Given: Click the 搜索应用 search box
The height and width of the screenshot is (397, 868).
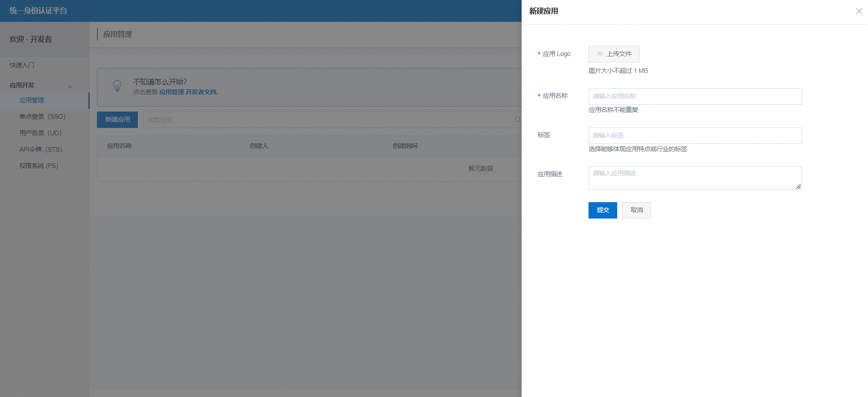Looking at the screenshot, I should tap(328, 120).
